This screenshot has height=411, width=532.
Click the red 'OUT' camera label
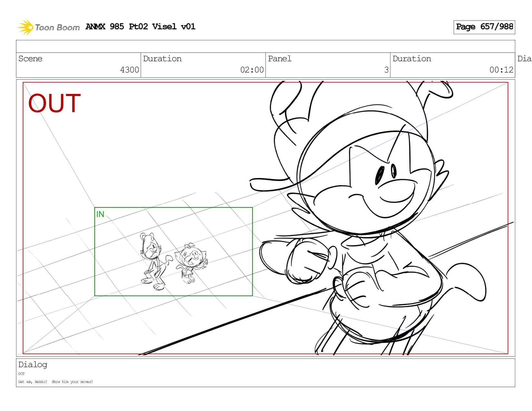(x=54, y=103)
